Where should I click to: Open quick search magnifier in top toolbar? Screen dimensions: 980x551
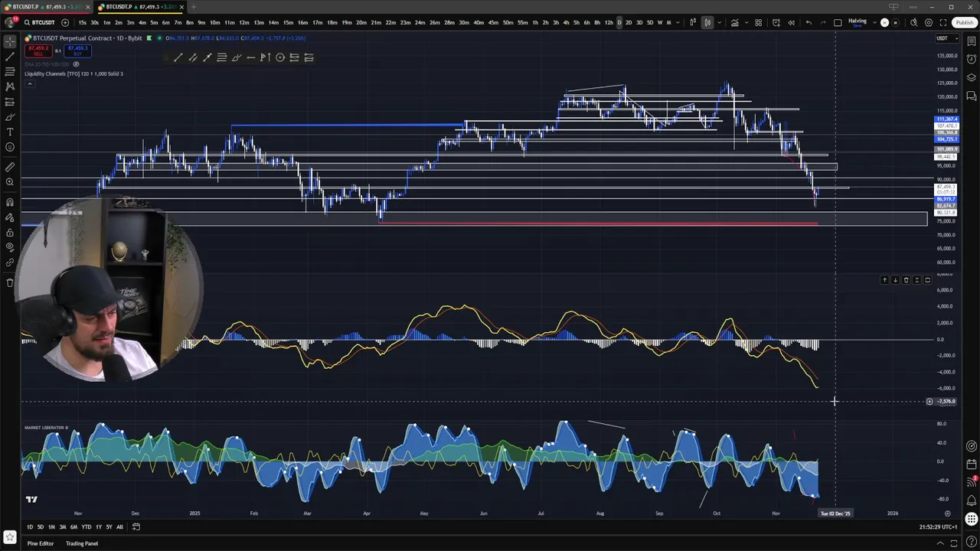[914, 23]
